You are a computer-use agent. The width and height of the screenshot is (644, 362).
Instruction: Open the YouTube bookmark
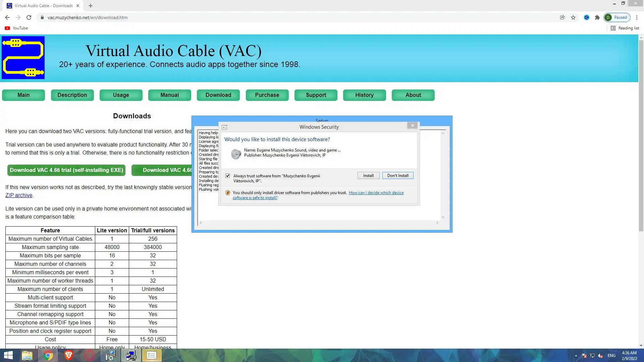(16, 28)
